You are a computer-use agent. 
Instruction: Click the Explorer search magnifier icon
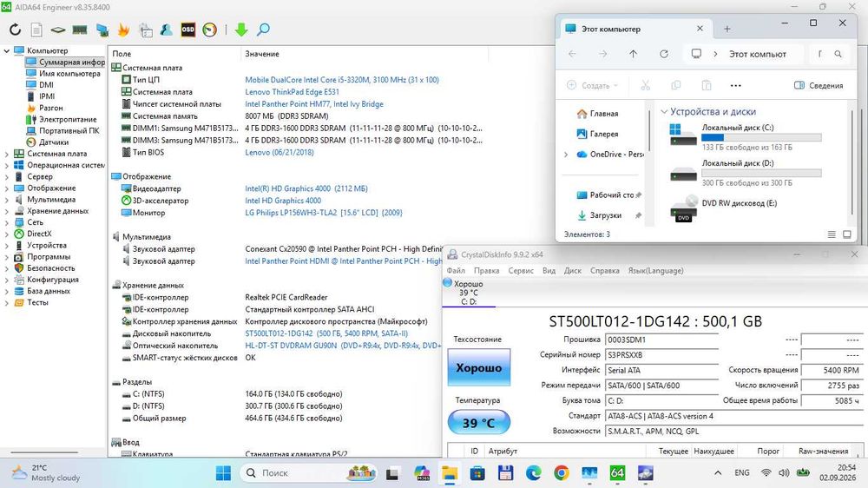click(838, 54)
